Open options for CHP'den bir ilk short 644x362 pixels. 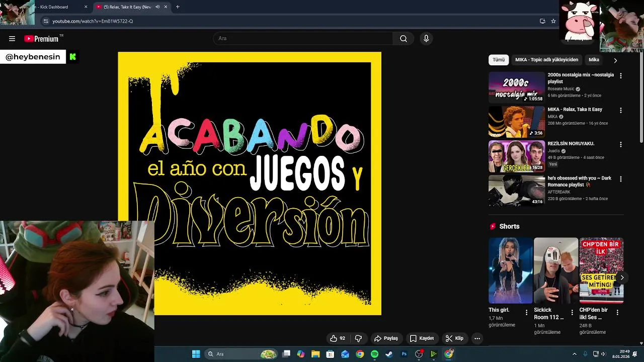point(617,312)
